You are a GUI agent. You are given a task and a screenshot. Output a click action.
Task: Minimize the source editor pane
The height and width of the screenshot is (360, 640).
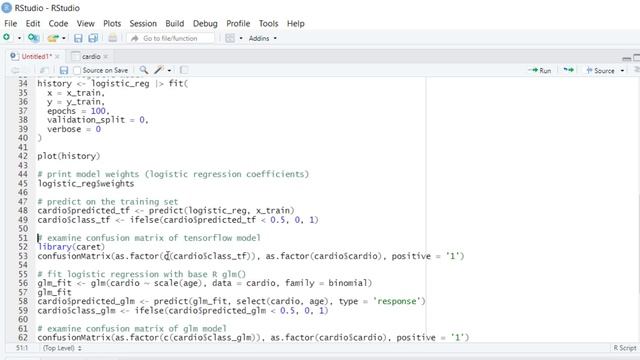point(627,58)
